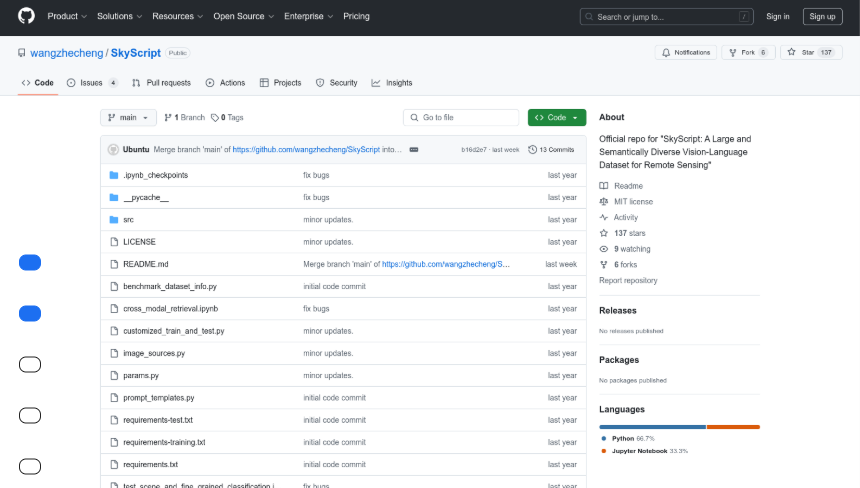Click the Ubuntu author avatar icon
860x488 pixels.
113,150
